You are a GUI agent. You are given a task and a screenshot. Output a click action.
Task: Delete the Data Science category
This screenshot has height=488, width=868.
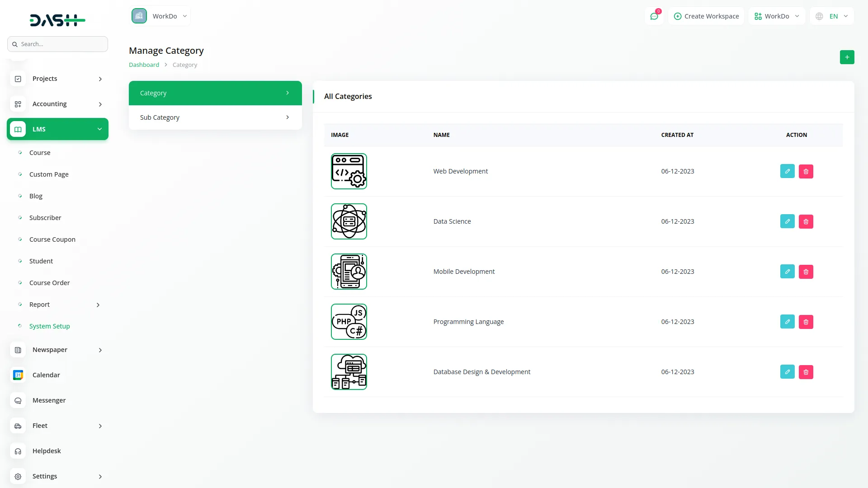pos(806,221)
